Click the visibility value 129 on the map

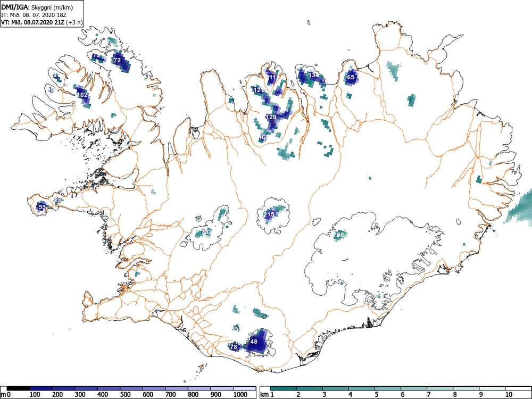point(271,117)
